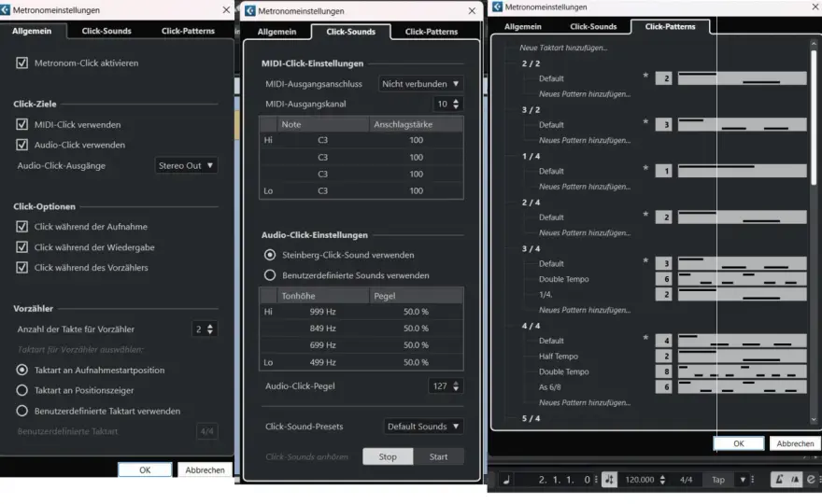
Task: Click the Tap tempo button
Action: 718,480
